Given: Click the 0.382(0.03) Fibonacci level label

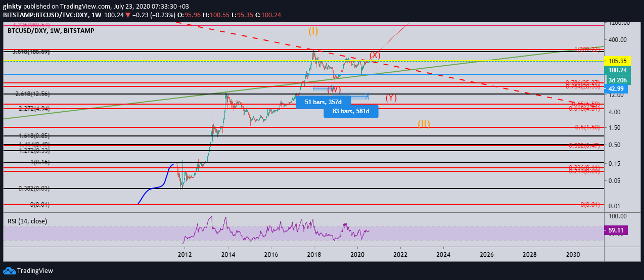Looking at the screenshot, I should click(x=34, y=188).
